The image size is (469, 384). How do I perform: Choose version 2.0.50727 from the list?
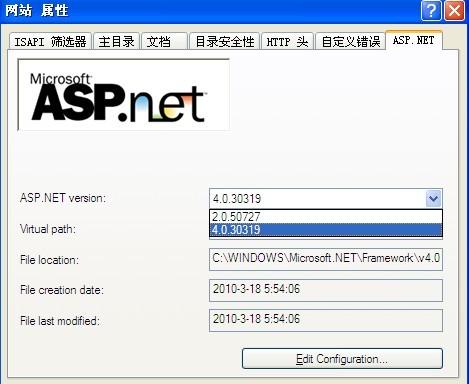326,217
